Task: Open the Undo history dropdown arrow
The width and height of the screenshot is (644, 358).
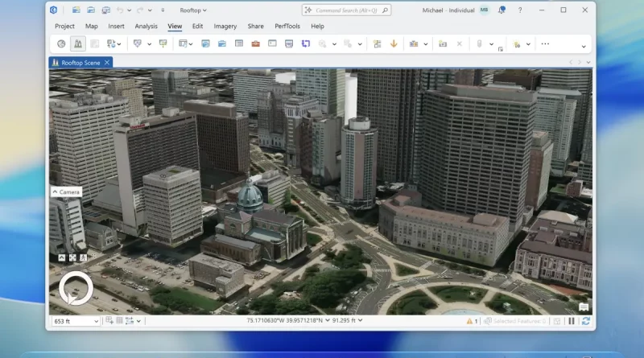Action: click(130, 10)
